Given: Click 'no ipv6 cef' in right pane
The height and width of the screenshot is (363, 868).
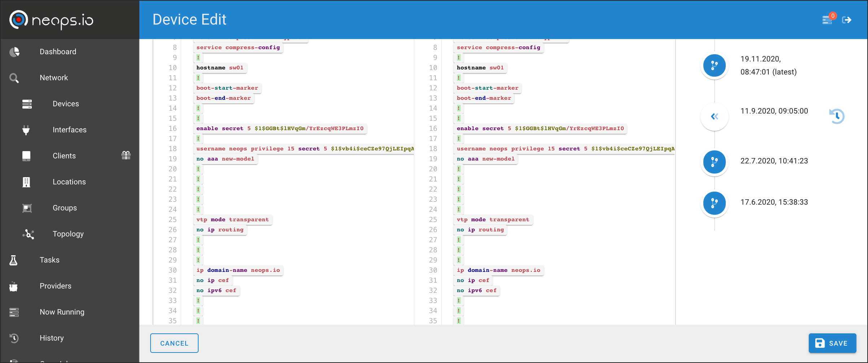Looking at the screenshot, I should click(x=477, y=290).
